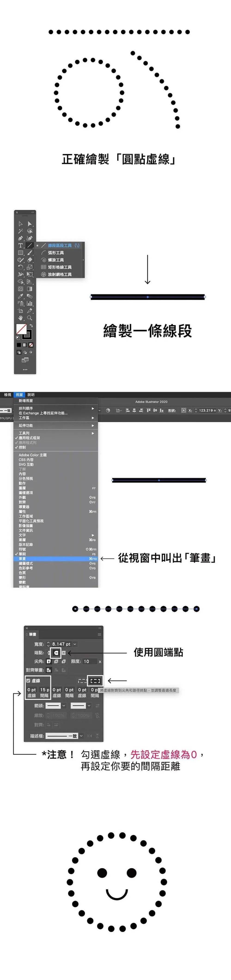Image resolution: width=231 pixels, height=980 pixels.
Task: Click the first dash 0 pt field
Action: pyautogui.click(x=31, y=690)
